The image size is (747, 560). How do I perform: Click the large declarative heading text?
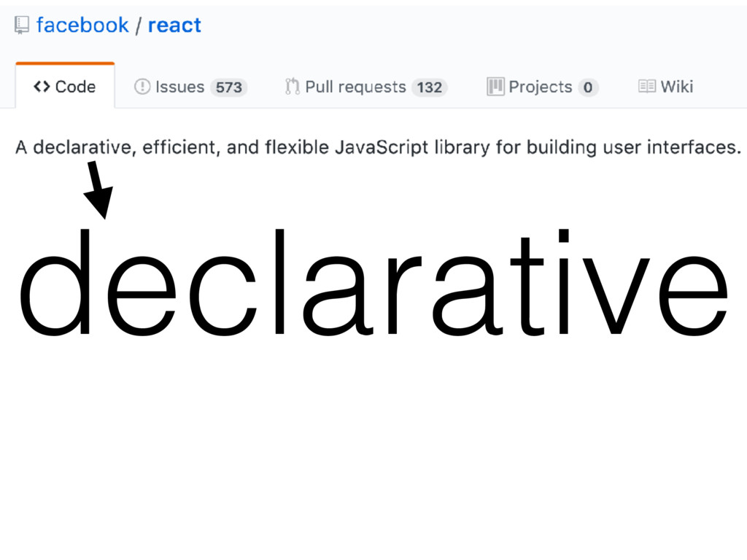point(373,282)
